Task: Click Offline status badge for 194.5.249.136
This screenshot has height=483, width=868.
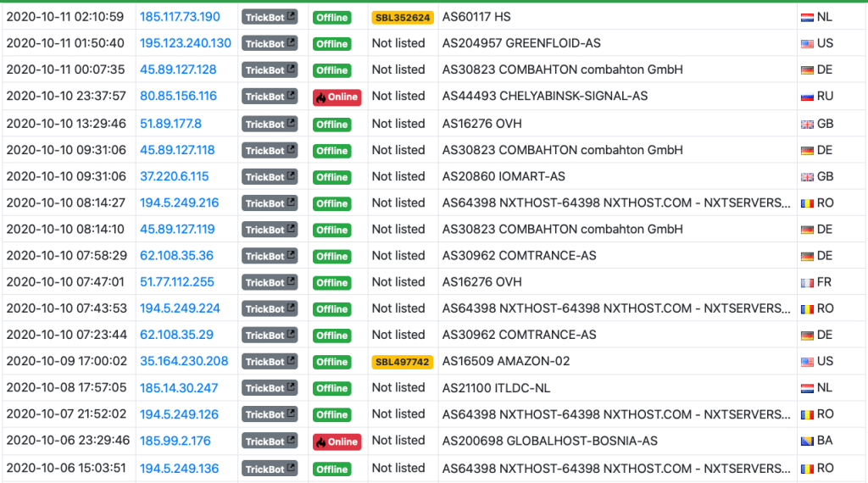Action: (x=331, y=469)
